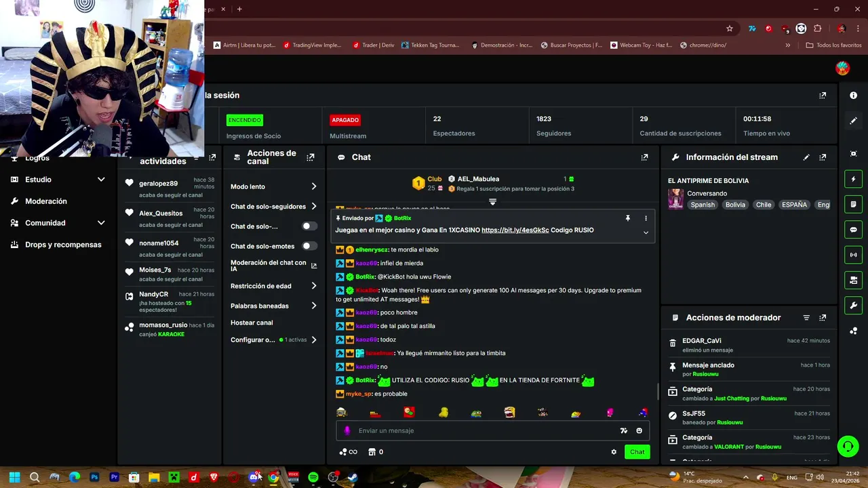
Task: Toggle Chat de solo-emotes switch
Action: click(x=309, y=246)
